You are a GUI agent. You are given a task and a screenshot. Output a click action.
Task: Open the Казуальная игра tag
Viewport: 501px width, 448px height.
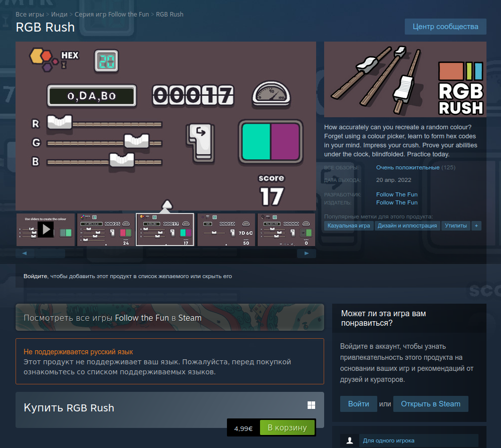point(349,226)
